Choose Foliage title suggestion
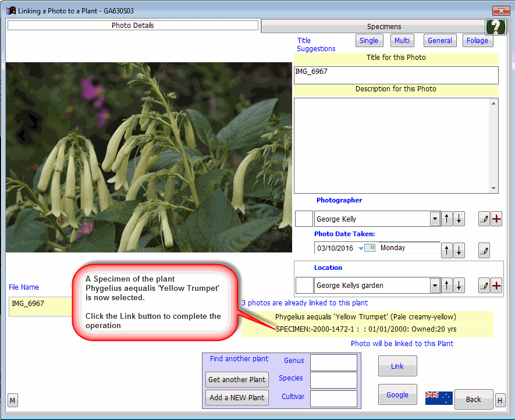The height and width of the screenshot is (420, 515). tap(478, 41)
